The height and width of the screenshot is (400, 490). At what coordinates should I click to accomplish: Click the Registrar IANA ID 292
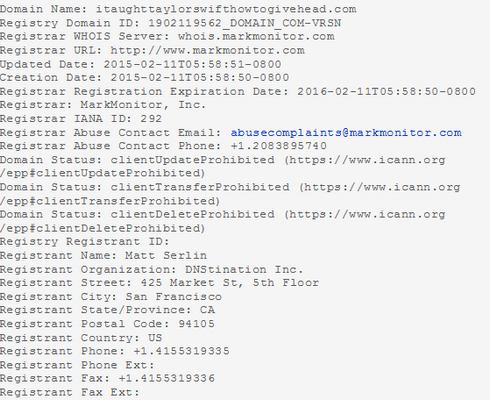click(151, 119)
